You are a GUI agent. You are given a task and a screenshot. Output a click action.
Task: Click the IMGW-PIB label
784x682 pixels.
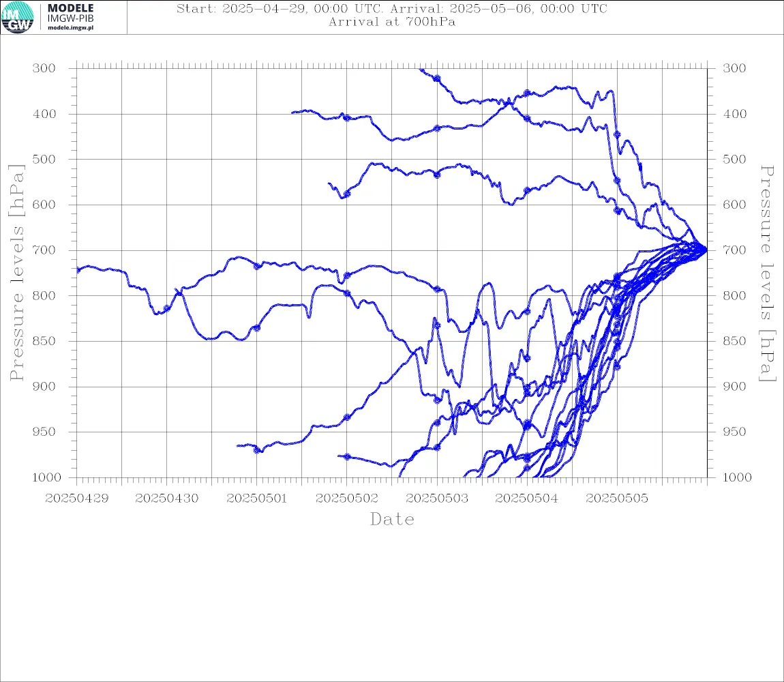[x=70, y=18]
